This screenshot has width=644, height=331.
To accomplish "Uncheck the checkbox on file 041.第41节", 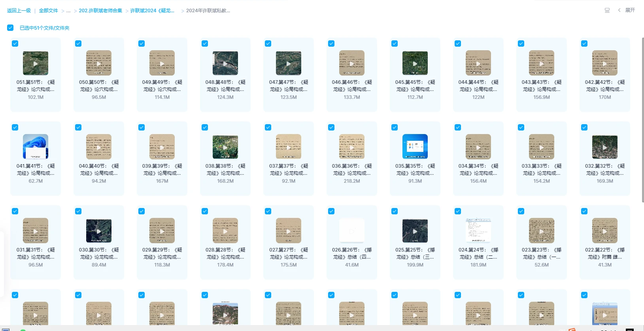I will 15,127.
